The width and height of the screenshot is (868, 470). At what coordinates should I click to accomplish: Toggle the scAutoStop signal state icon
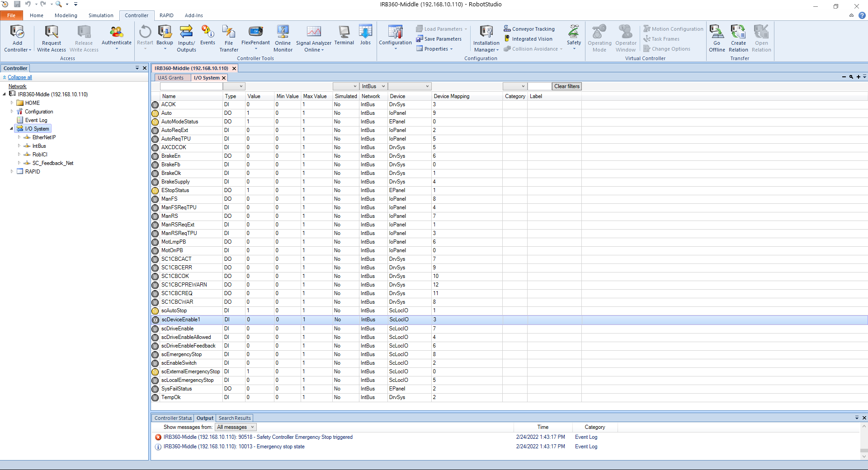point(155,310)
